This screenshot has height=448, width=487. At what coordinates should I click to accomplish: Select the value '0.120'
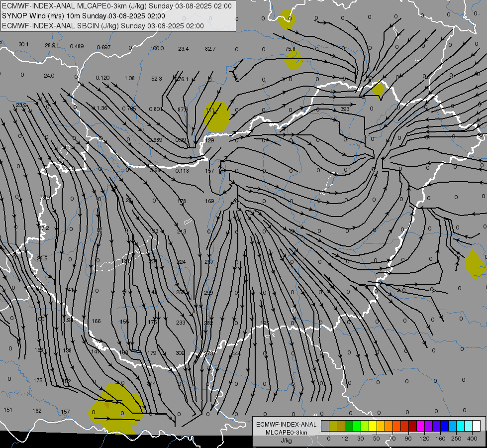(102, 78)
